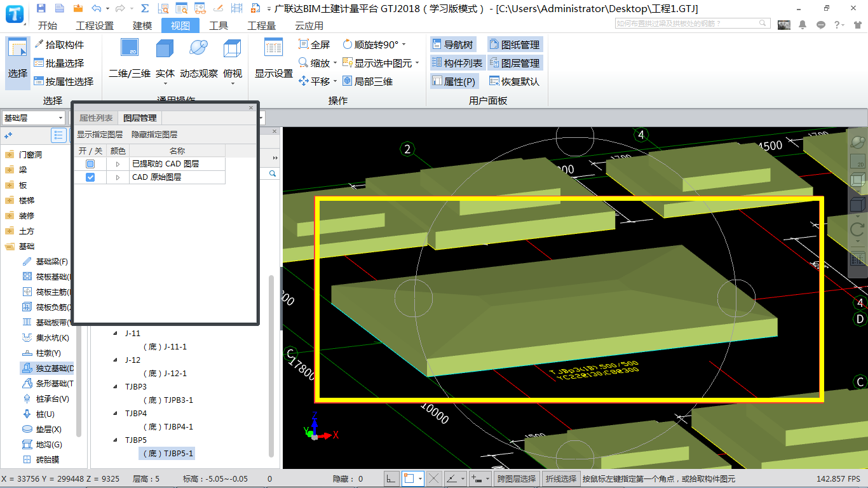Open 显示选中图元 dropdown

pos(417,63)
